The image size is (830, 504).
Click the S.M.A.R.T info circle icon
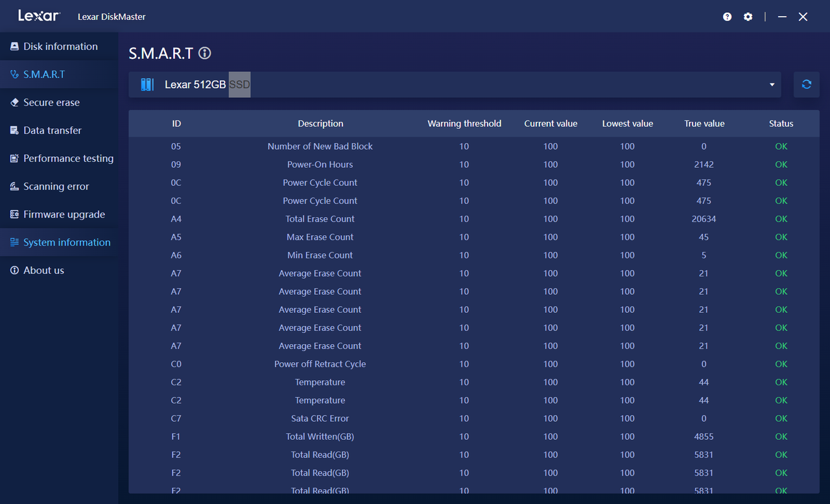(205, 53)
